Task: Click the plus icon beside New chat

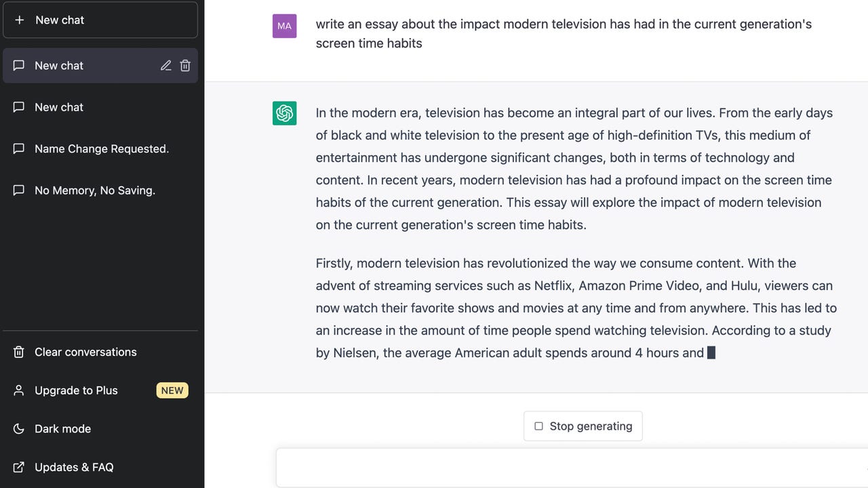Action: pyautogui.click(x=19, y=20)
